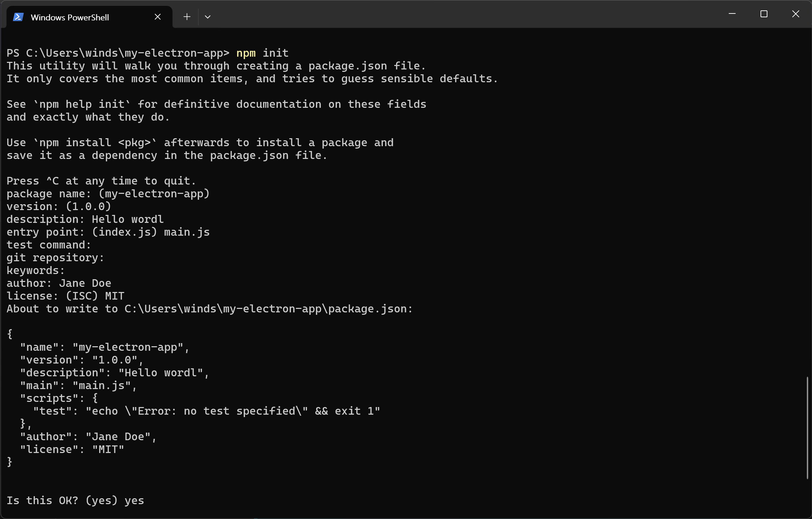Minimize the terminal window
This screenshot has width=812, height=519.
[732, 14]
